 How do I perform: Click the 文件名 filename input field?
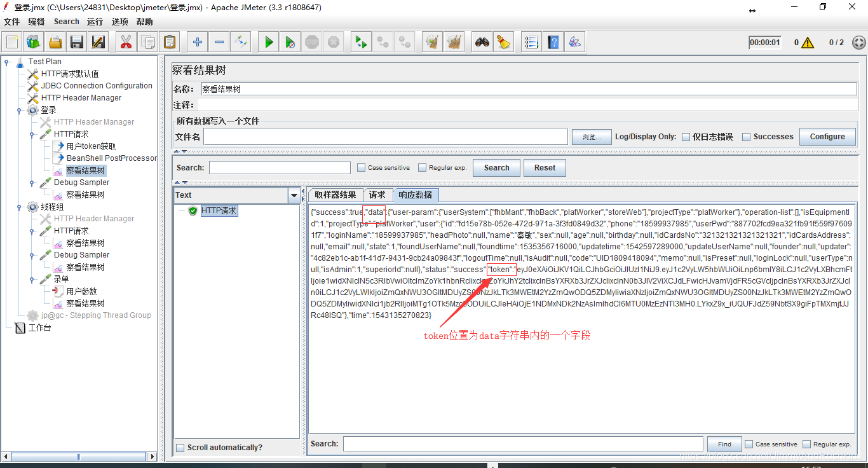coord(386,137)
